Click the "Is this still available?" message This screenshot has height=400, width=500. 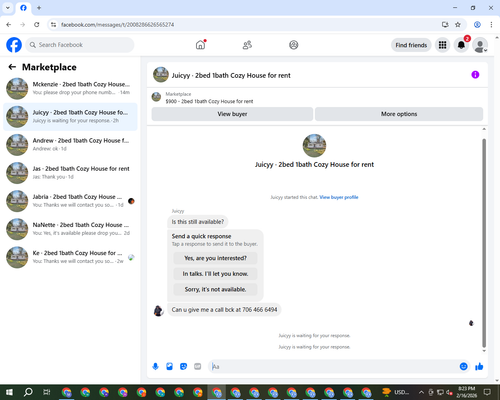pos(198,222)
